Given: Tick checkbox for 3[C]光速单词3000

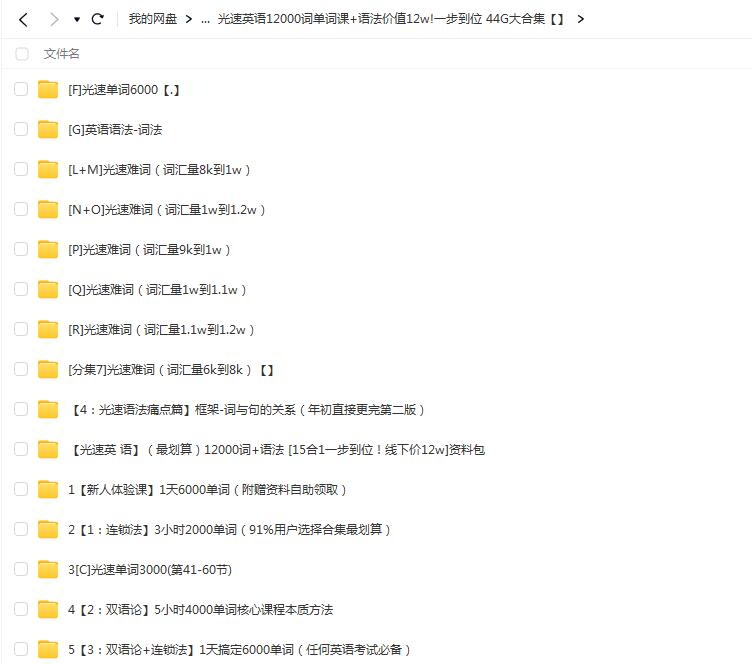Looking at the screenshot, I should tap(21, 569).
